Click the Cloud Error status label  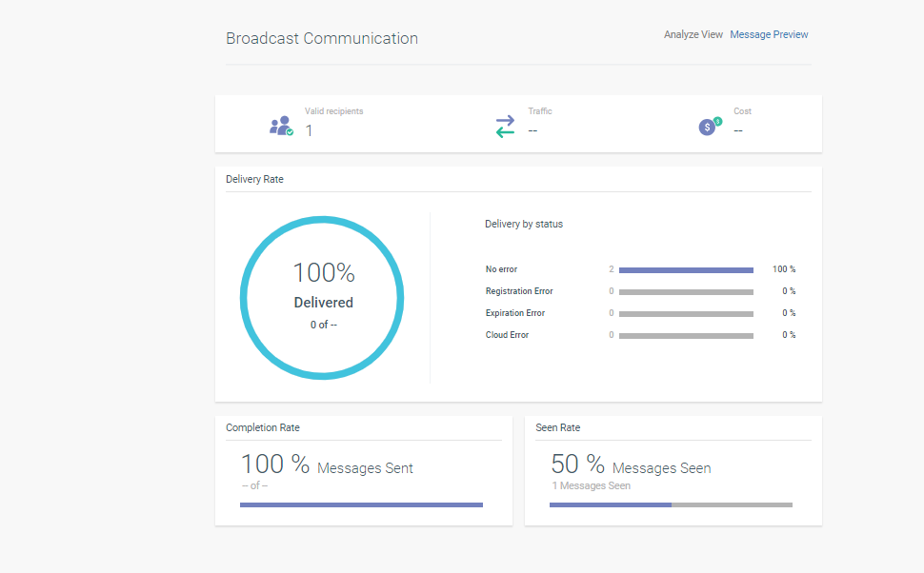[507, 336]
